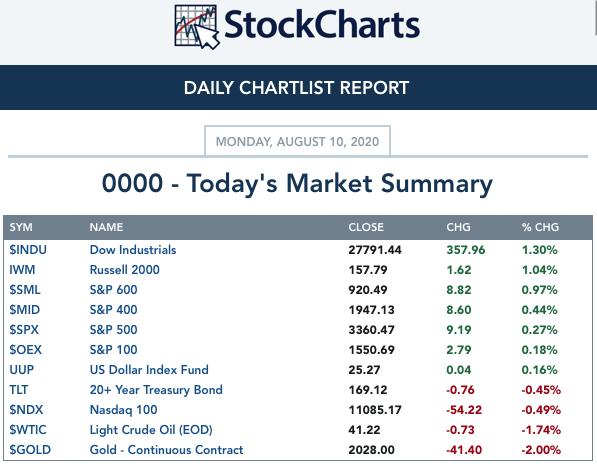The width and height of the screenshot is (597, 464).
Task: Open the S&P 100 chart link
Action: 113,349
